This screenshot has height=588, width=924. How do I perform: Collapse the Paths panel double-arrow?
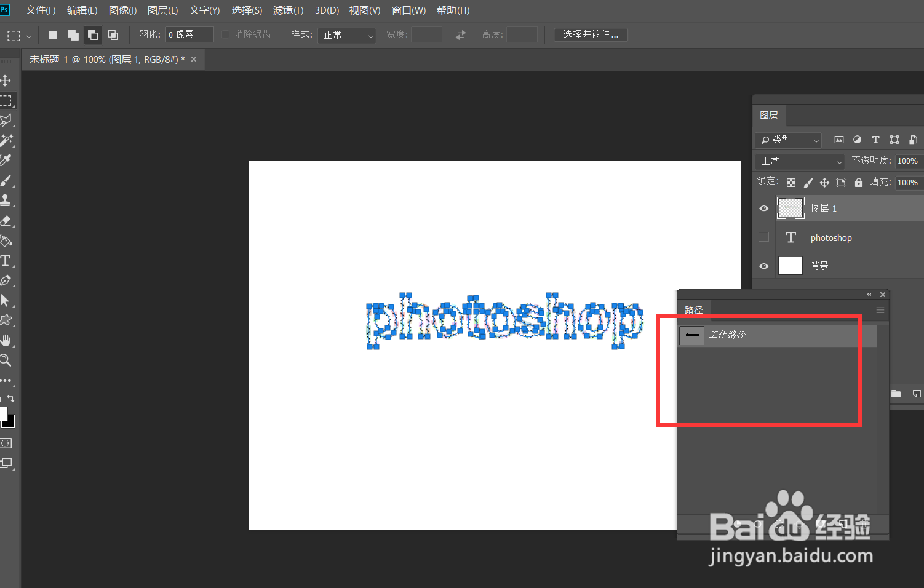coord(869,295)
